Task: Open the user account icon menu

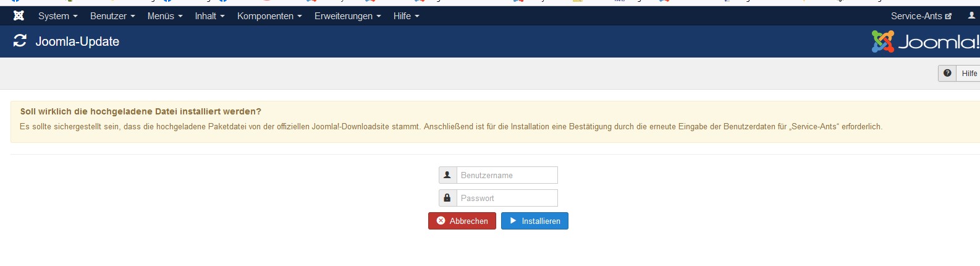Action: tap(971, 16)
